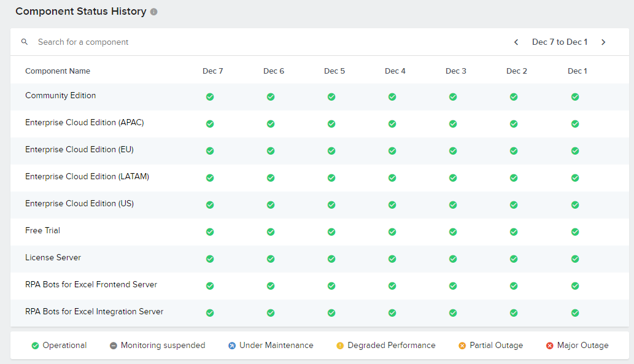
Task: Click the Dec 1 column header
Action: coord(578,71)
